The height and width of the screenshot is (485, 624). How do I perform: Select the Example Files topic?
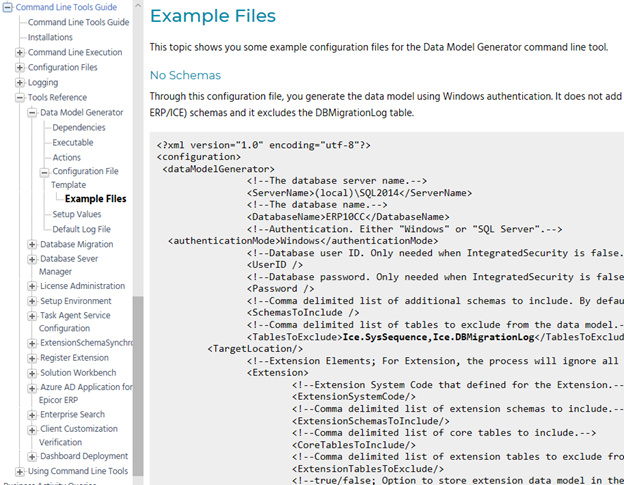96,199
